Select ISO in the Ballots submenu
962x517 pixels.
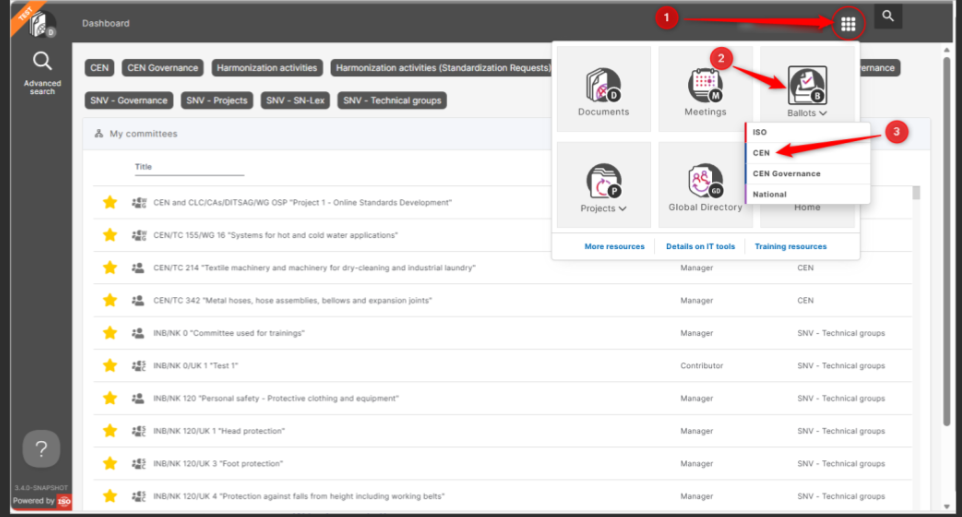tap(807, 132)
